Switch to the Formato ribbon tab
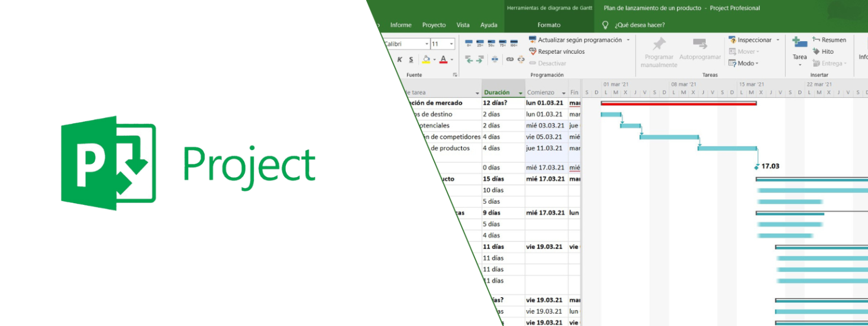This screenshot has height=326, width=868. click(x=549, y=25)
